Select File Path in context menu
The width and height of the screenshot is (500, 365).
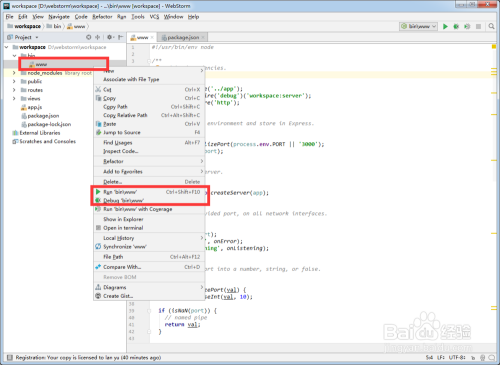[149, 257]
